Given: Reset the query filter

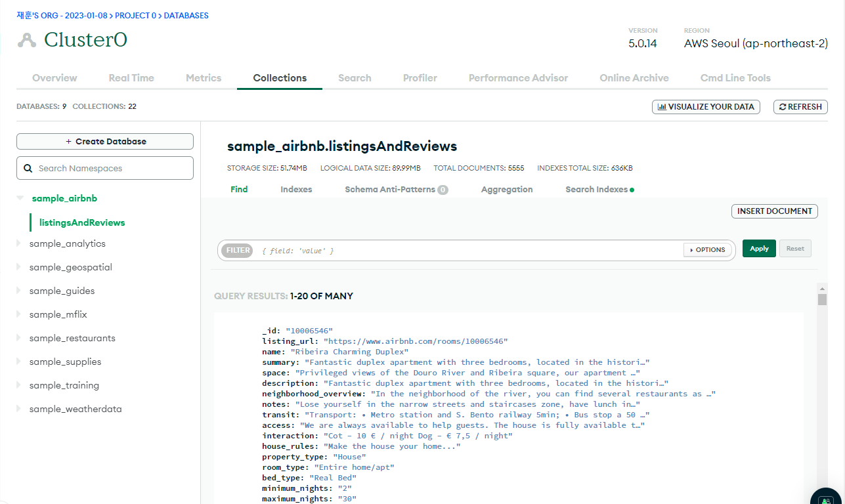Looking at the screenshot, I should [795, 249].
